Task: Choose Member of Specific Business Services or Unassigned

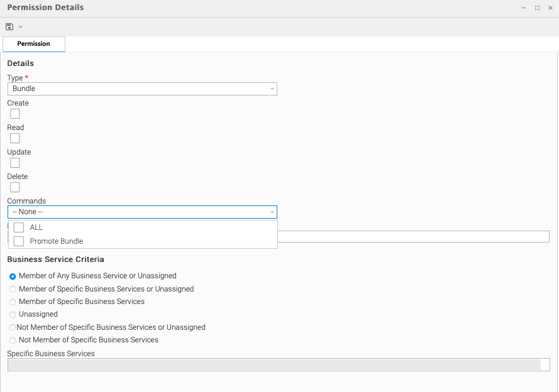Action: click(13, 289)
